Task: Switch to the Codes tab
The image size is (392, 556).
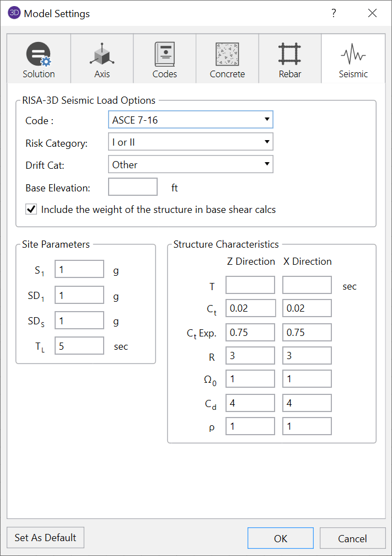Action: click(x=164, y=58)
